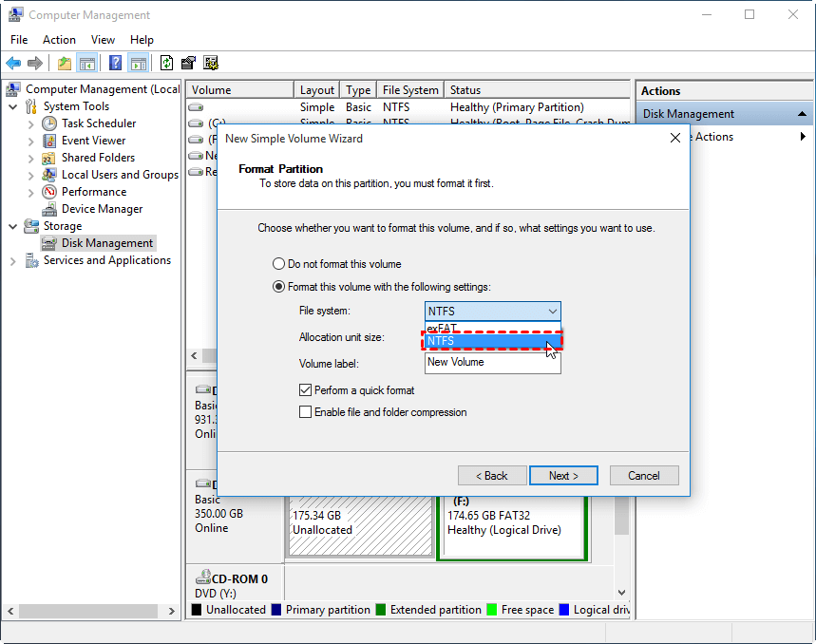The height and width of the screenshot is (644, 816).
Task: Open the Help menu
Action: 142,40
